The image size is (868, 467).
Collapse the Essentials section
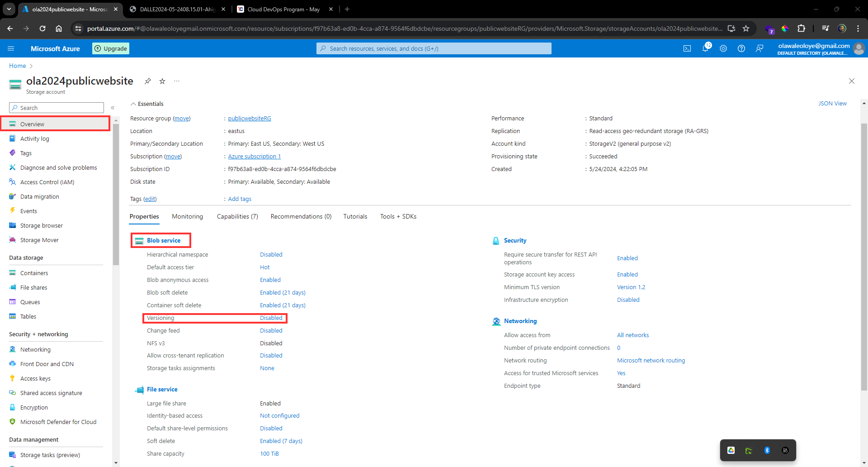[134, 104]
